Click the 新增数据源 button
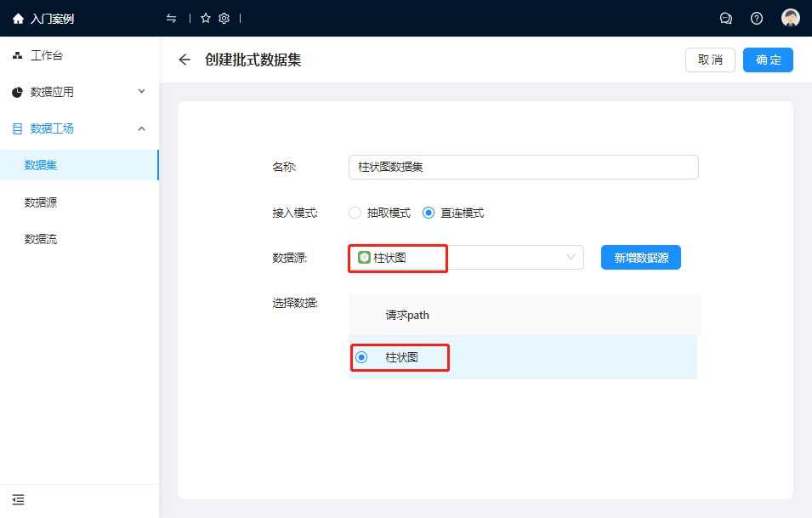The width and height of the screenshot is (812, 518). coord(640,258)
